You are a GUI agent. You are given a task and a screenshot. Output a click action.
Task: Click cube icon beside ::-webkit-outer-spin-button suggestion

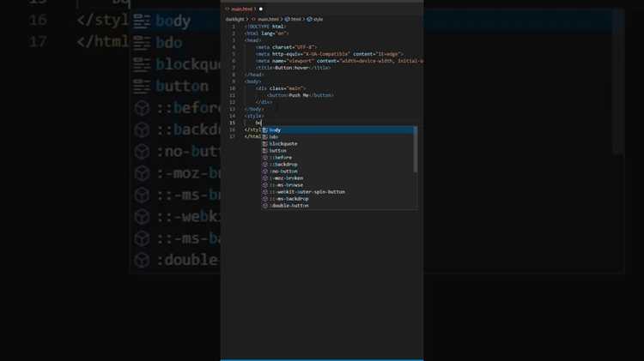pyautogui.click(x=265, y=192)
